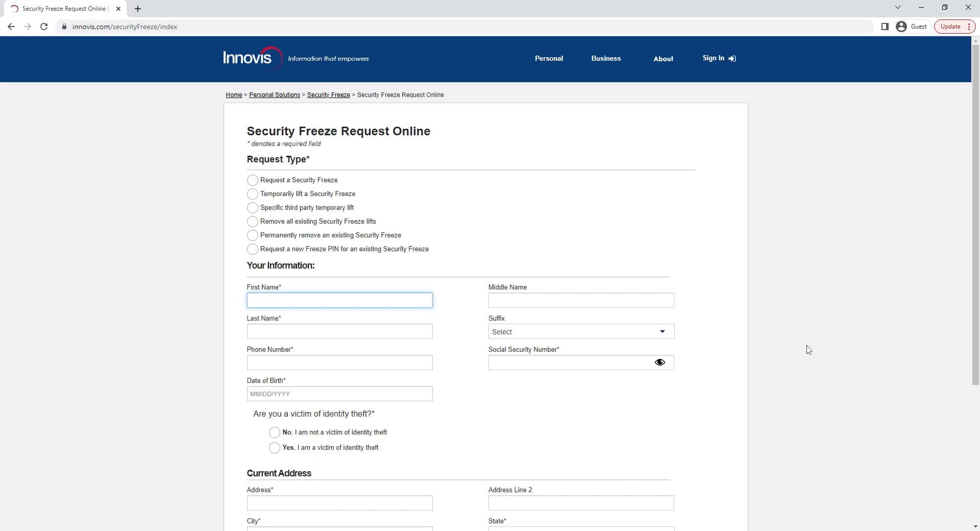Click the browser forward arrow

tap(28, 27)
